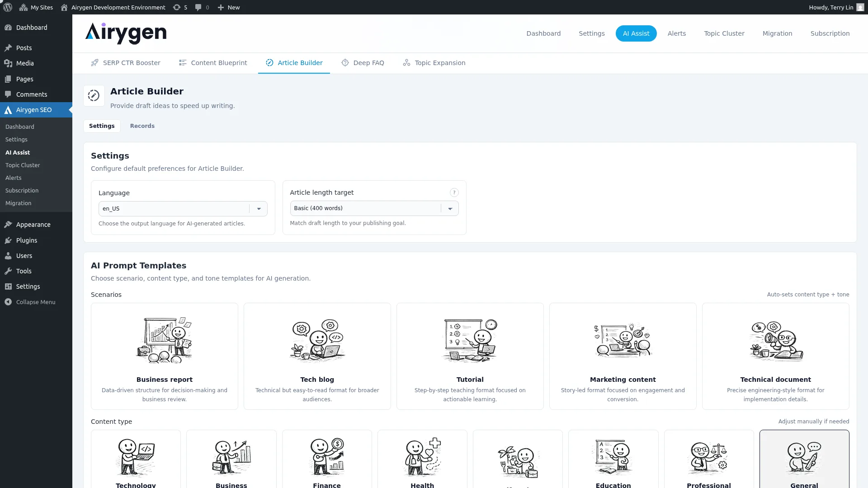The height and width of the screenshot is (488, 868).
Task: Click the Tools wrench icon
Action: coord(8,271)
